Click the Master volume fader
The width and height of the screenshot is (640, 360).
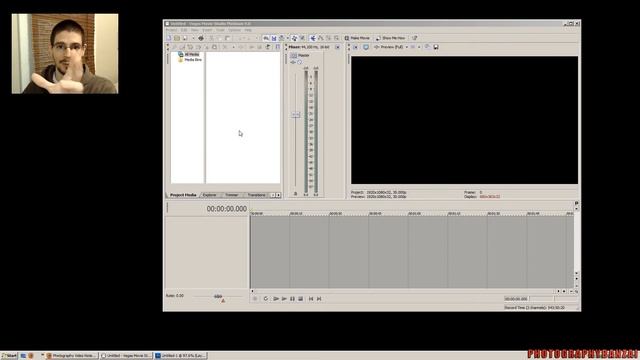(x=296, y=115)
